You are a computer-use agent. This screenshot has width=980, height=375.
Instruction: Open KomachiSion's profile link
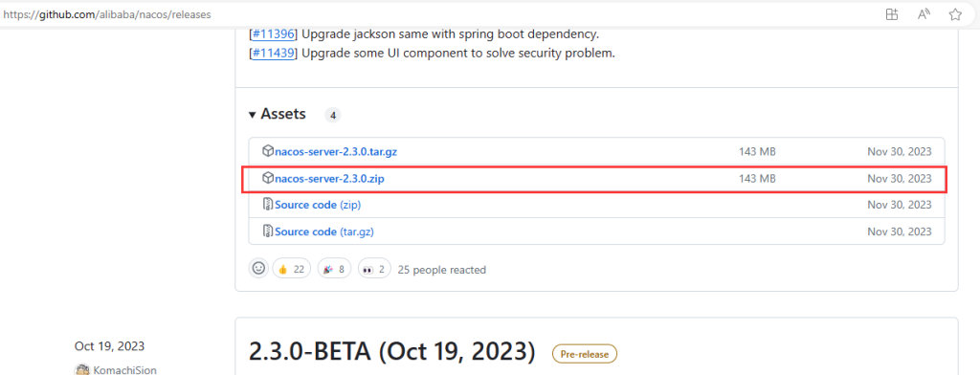click(x=125, y=370)
